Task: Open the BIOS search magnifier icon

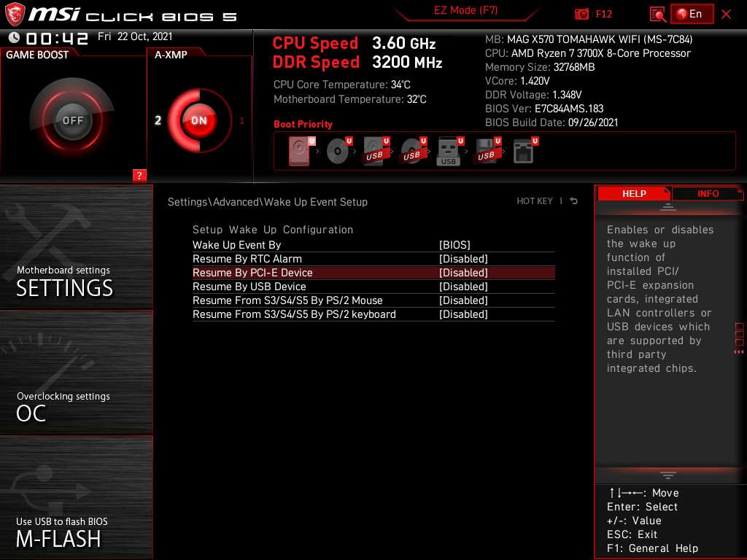Action: click(x=658, y=15)
